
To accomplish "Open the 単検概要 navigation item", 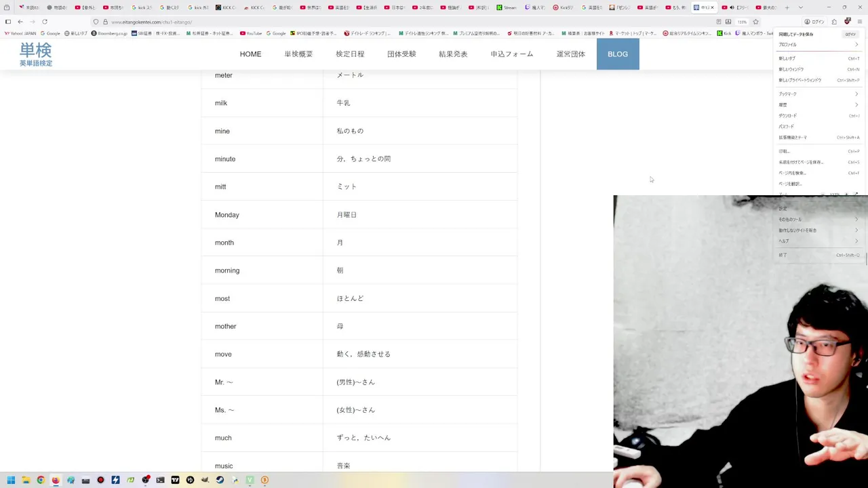I will click(x=298, y=54).
